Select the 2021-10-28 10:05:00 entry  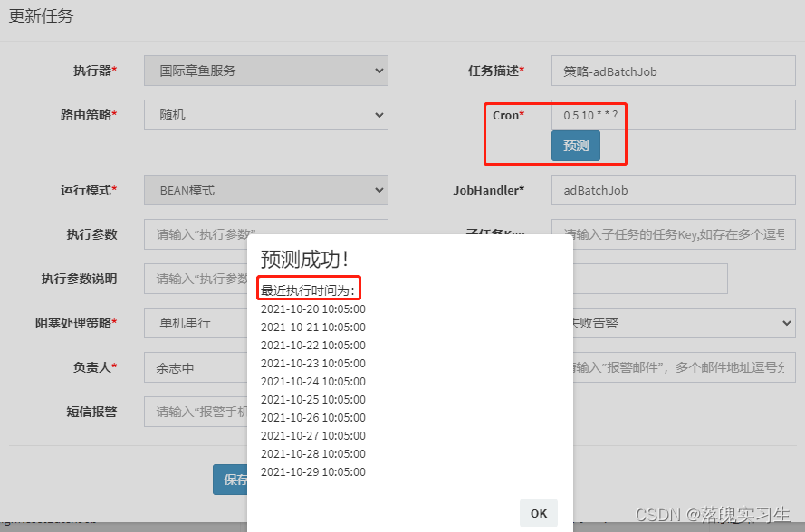[x=313, y=454]
